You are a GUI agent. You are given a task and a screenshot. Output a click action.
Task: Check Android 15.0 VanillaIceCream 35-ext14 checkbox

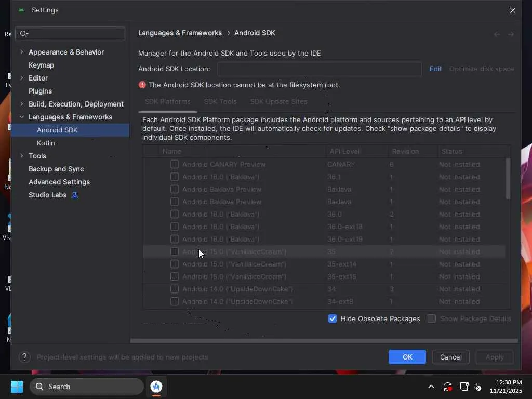coord(175,264)
